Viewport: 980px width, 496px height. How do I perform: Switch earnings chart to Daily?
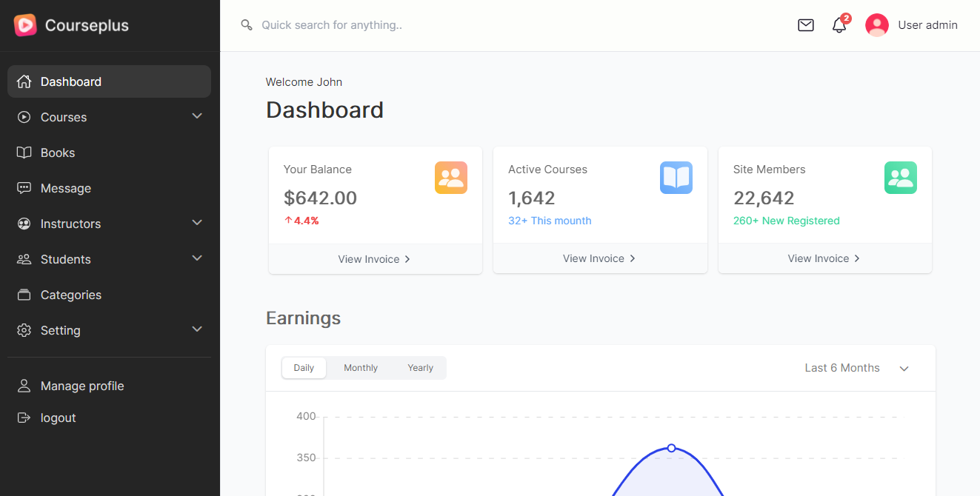point(304,368)
